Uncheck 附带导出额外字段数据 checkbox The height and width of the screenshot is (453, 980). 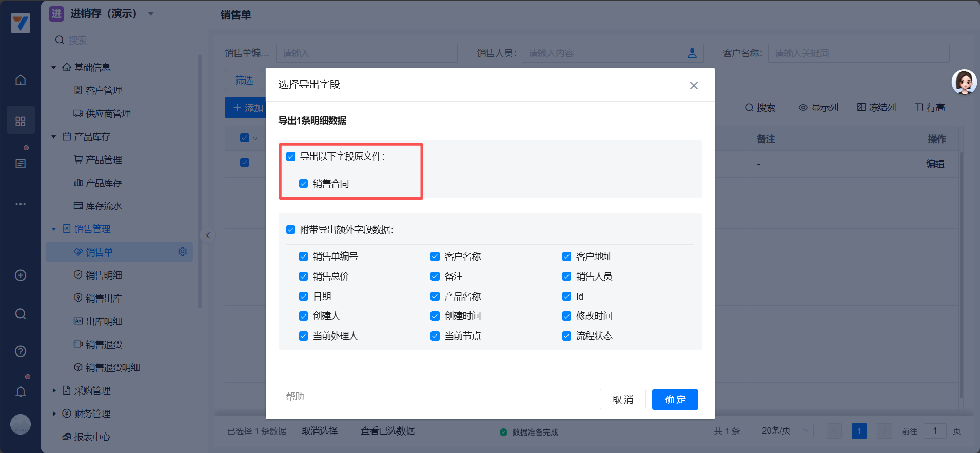coord(291,230)
